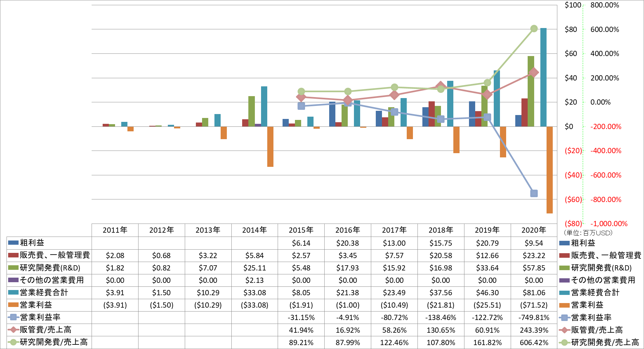
Task: Click the 0.00% secondary axis label
Action: [x=601, y=102]
